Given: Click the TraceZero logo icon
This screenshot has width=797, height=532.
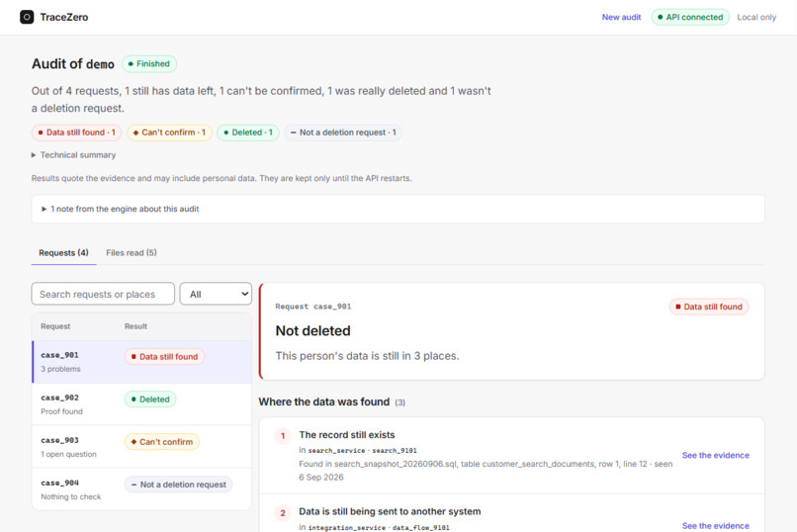Looking at the screenshot, I should [x=27, y=17].
